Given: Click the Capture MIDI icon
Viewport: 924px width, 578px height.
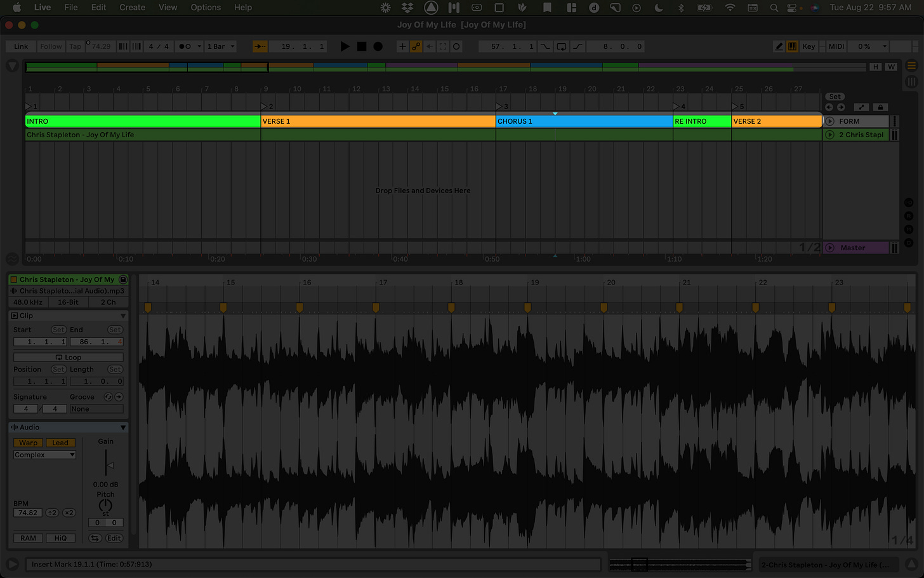Looking at the screenshot, I should [443, 46].
